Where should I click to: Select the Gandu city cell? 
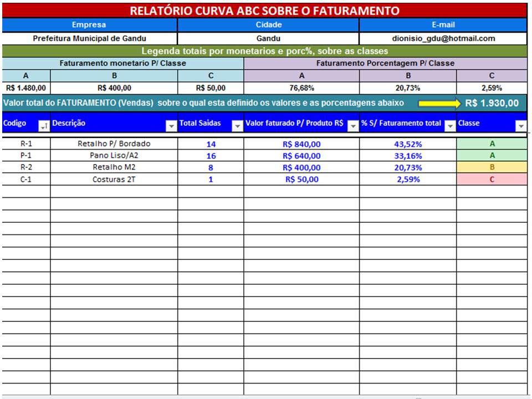268,39
